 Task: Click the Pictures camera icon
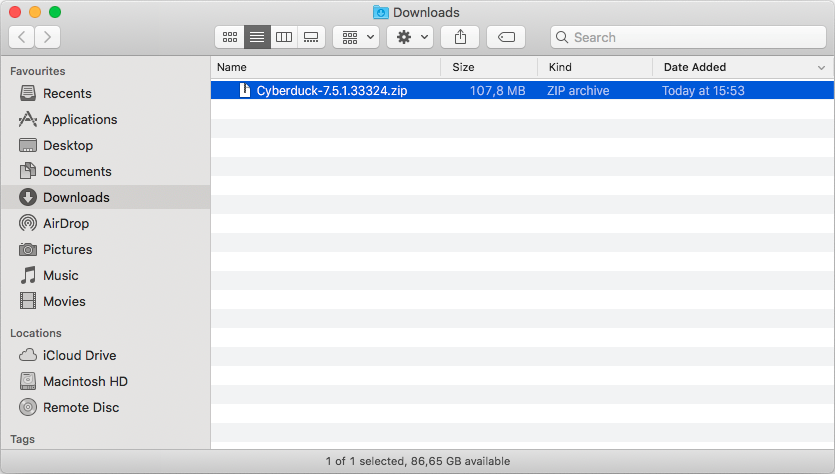(x=28, y=249)
